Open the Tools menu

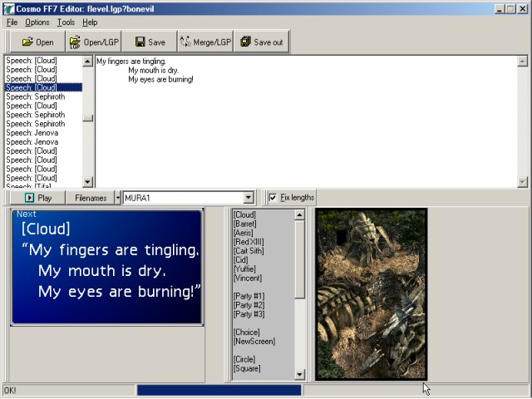[x=66, y=22]
